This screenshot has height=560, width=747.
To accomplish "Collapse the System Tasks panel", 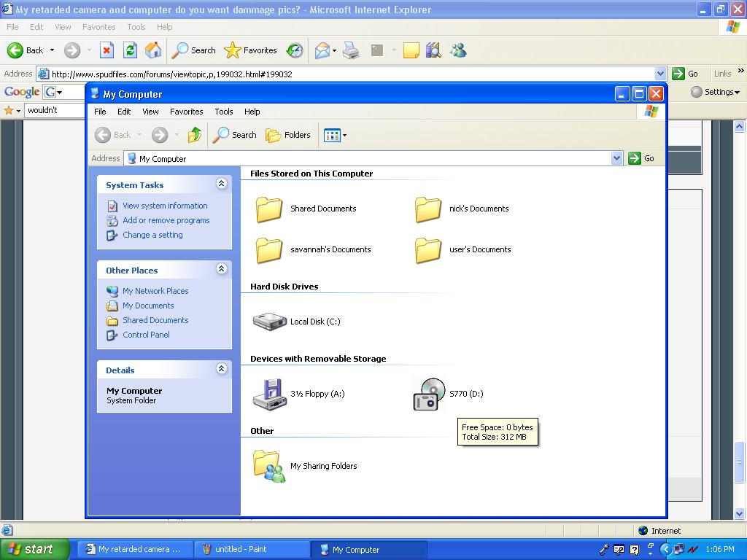I will [221, 184].
